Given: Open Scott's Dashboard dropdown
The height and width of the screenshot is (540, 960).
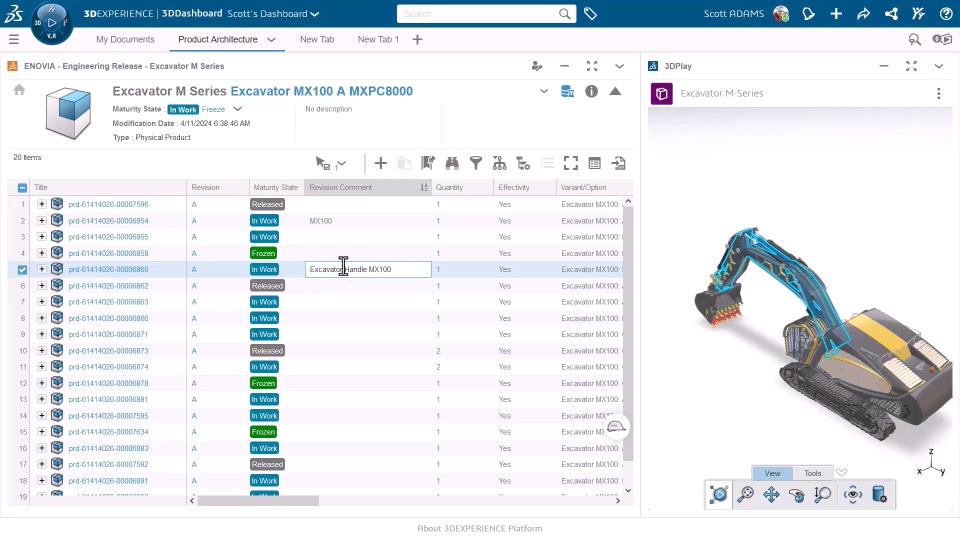Looking at the screenshot, I should click(x=315, y=13).
